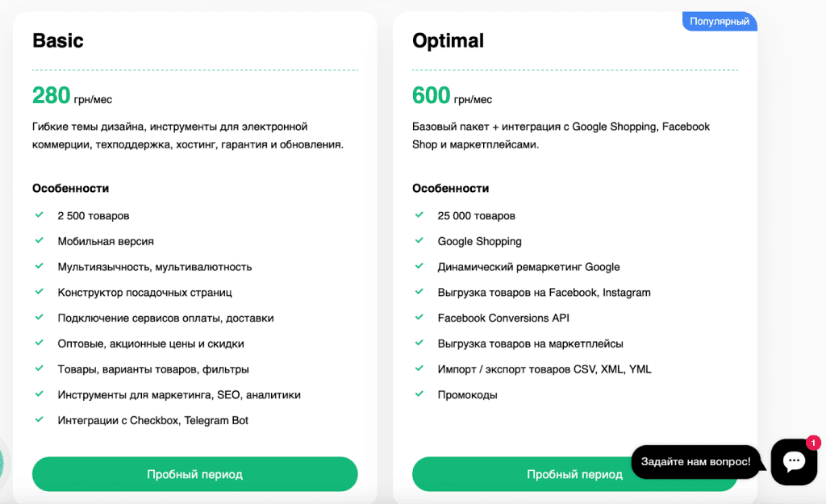This screenshot has width=826, height=504.
Task: Click checkmark beside Конструктор посадочных страниц
Action: (39, 292)
